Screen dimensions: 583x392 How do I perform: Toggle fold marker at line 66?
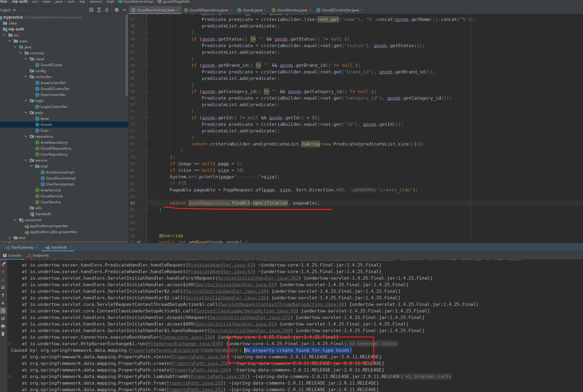coord(146,210)
